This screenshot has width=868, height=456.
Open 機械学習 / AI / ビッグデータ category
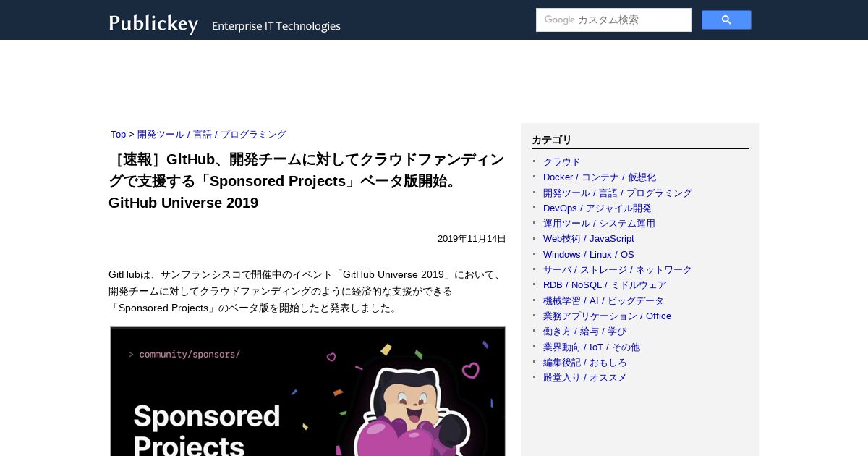pos(603,301)
